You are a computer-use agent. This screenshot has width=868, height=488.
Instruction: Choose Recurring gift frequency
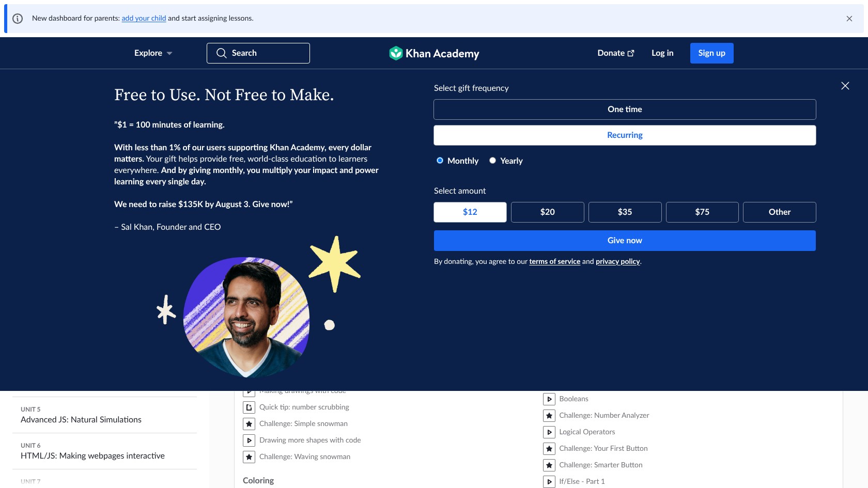coord(625,135)
